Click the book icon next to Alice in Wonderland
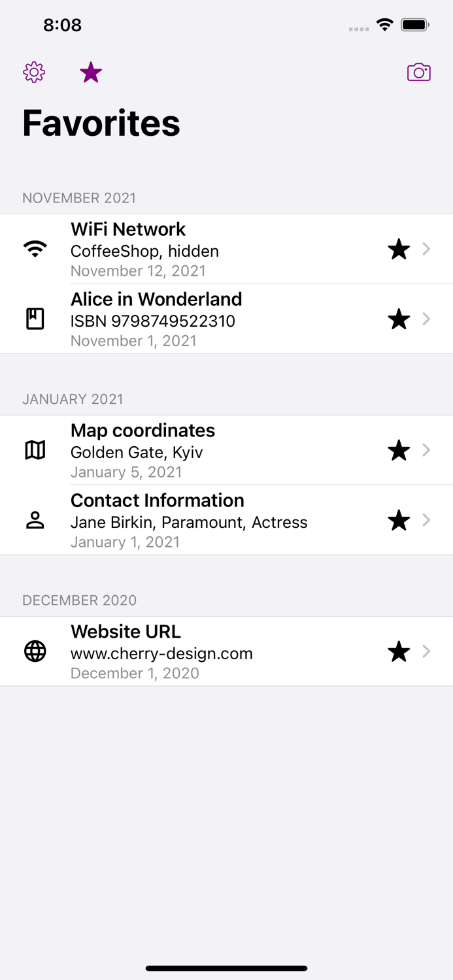The width and height of the screenshot is (453, 980). (35, 319)
